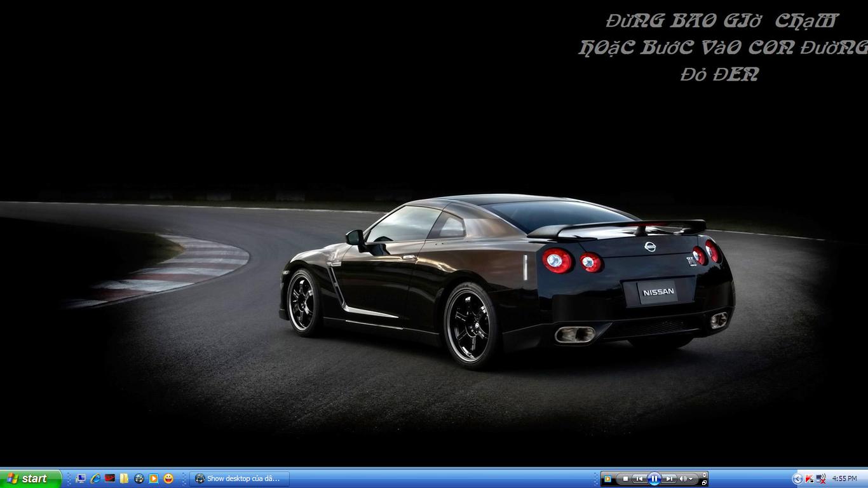Restore Media Player to full window
This screenshot has height=488, width=868.
(704, 483)
